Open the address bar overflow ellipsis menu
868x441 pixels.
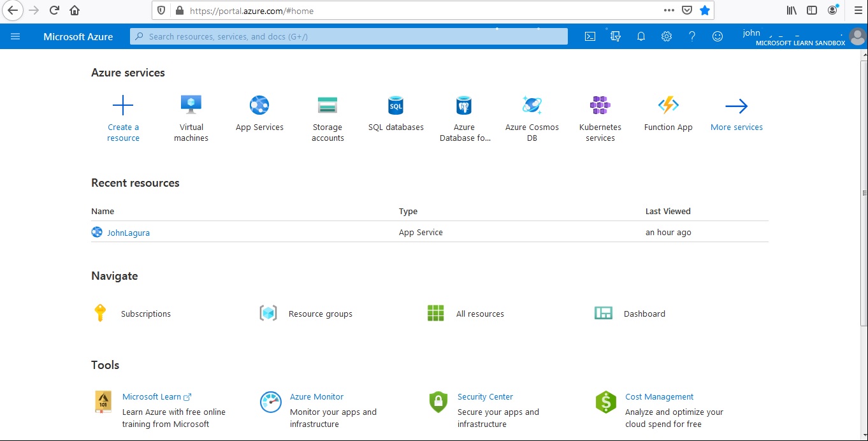point(669,10)
